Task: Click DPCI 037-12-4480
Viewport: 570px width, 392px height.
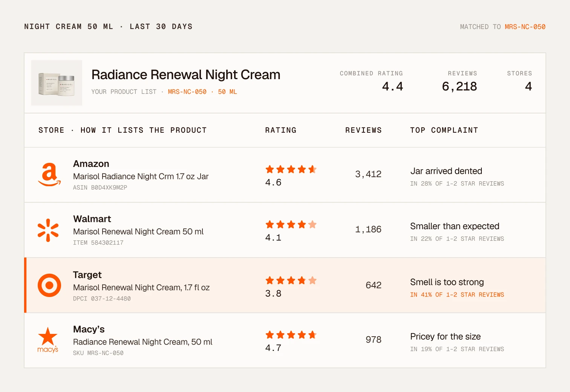Action: (x=102, y=299)
